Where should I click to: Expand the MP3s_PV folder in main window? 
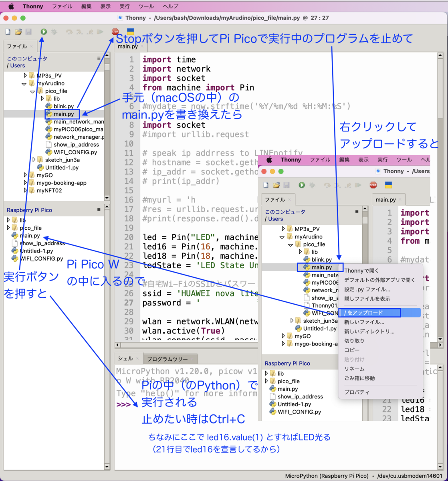click(25, 75)
